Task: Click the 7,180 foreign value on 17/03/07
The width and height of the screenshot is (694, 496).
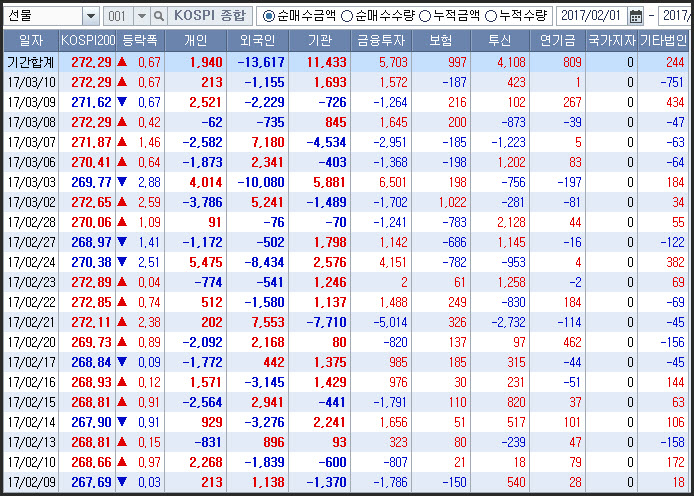Action: (267, 142)
